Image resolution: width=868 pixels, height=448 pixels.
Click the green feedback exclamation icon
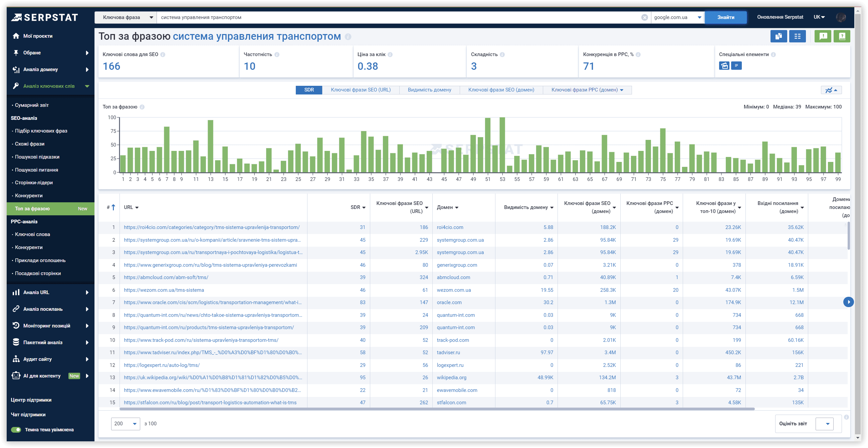click(x=823, y=36)
